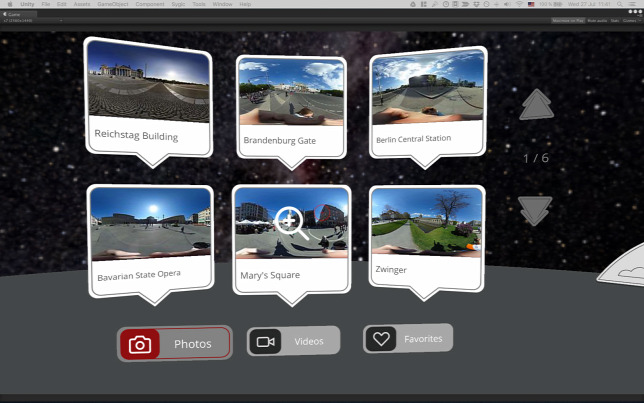
Task: Open Spotlight search in the menu bar
Action: point(620,4)
